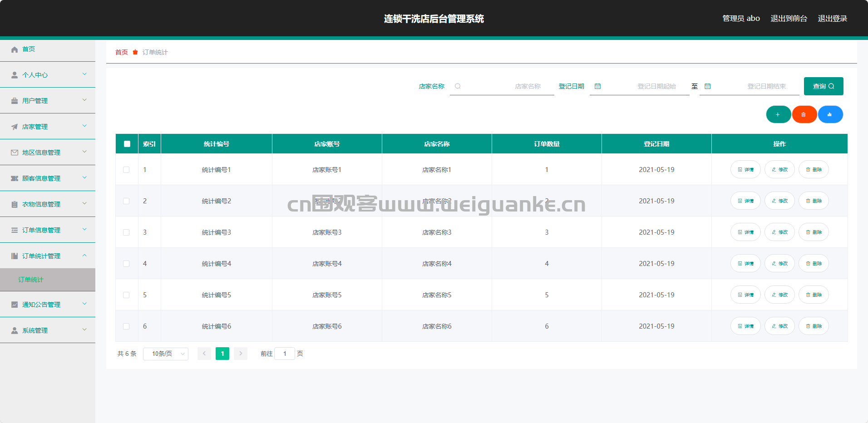Click the envelope icon beside 地区信息管理
Viewport: 868px width, 423px height.
[15, 152]
